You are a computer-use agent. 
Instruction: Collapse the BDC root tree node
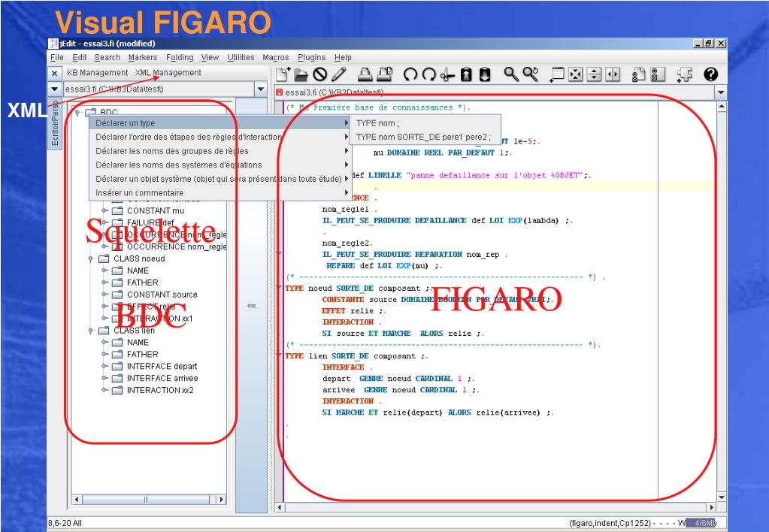(77, 112)
